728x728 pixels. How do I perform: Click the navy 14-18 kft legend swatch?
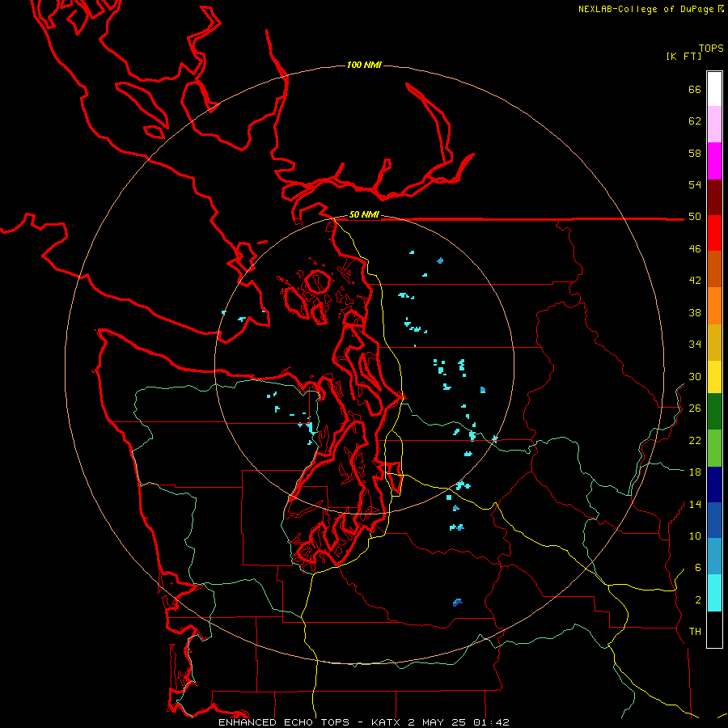click(714, 485)
